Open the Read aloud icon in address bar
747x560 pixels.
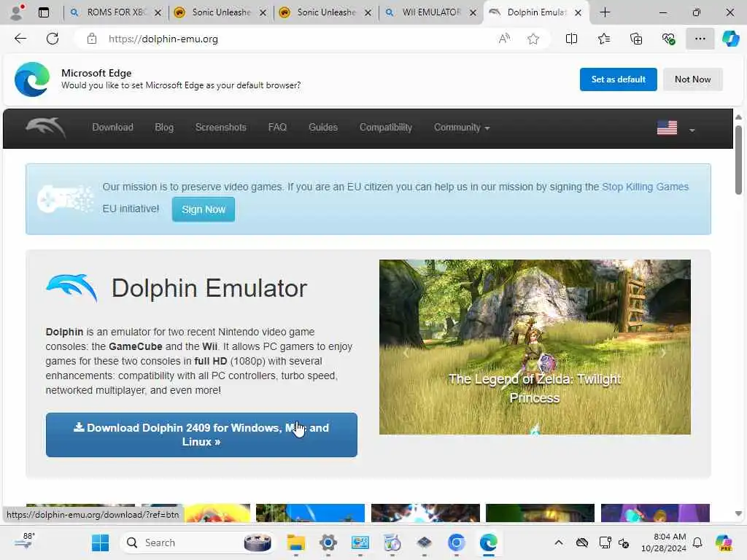504,39
